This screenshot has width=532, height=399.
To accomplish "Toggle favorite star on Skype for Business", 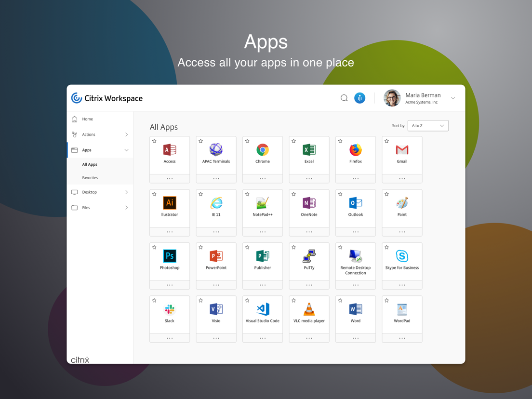I will click(387, 247).
